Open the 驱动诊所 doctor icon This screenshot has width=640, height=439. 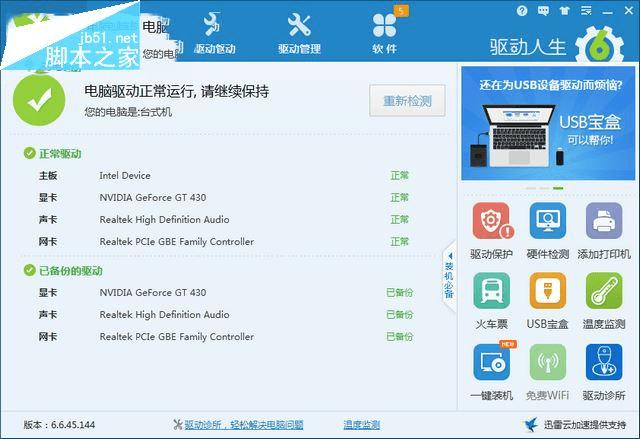tap(604, 362)
